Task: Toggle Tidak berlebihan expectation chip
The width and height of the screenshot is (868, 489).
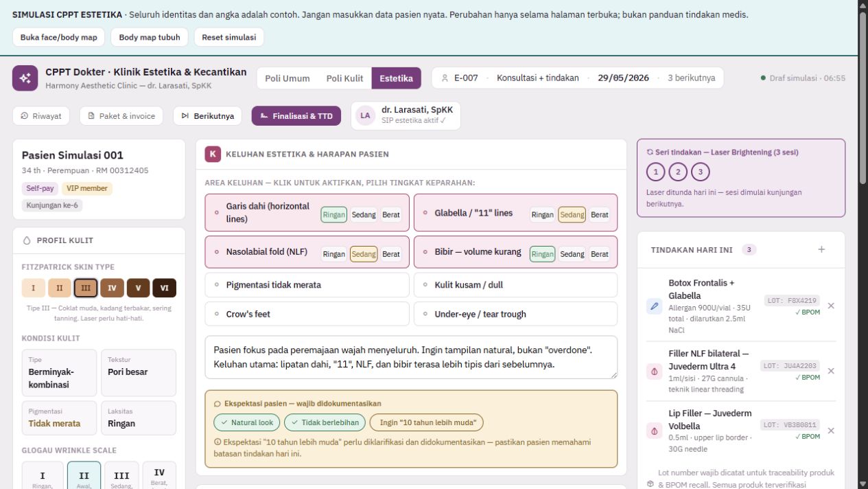Action: (x=325, y=422)
